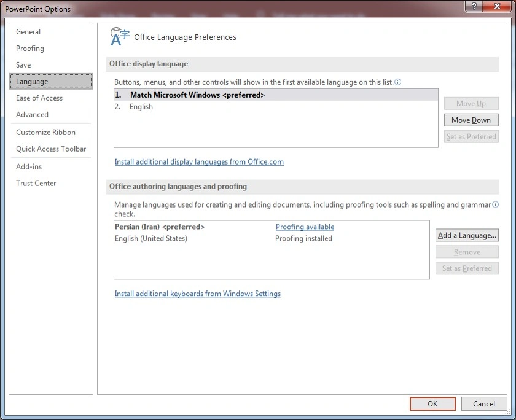Click the Add a Language button
Image resolution: width=516 pixels, height=420 pixels.
[x=467, y=236]
